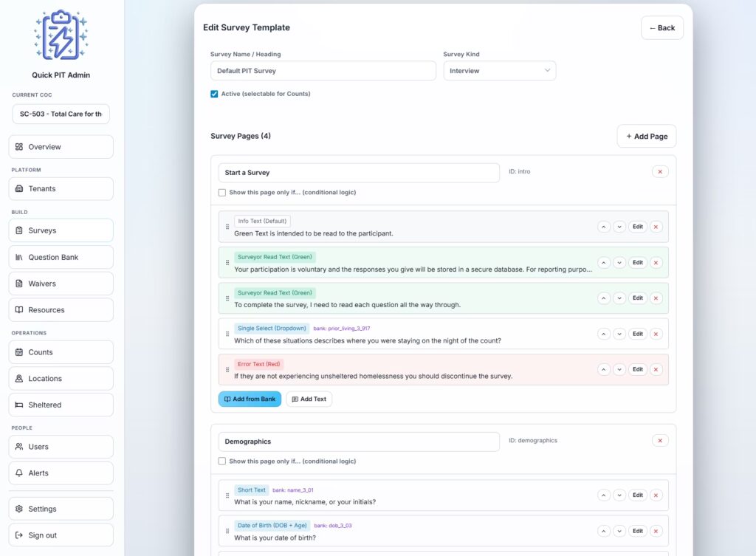
Task: Grab drag handle of Error Text row
Action: click(x=227, y=370)
